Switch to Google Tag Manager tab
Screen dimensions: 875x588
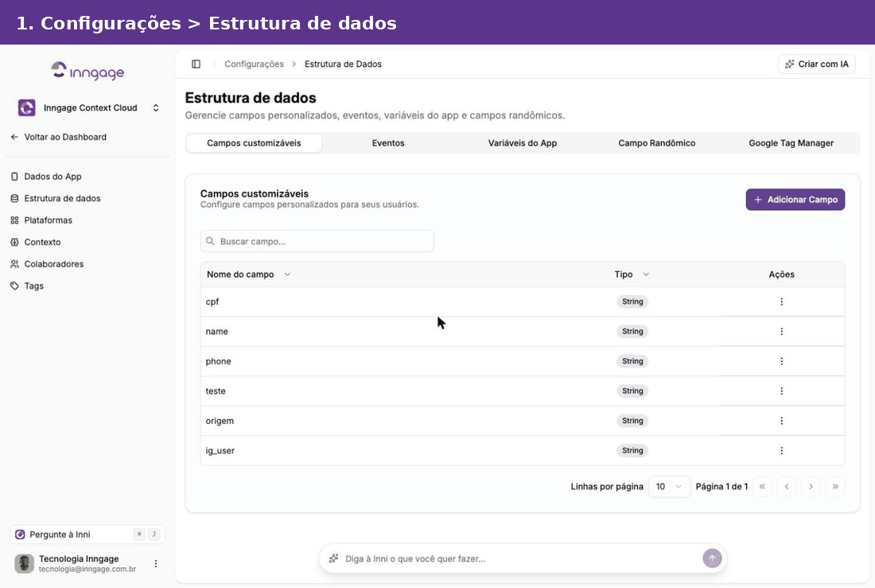[791, 143]
